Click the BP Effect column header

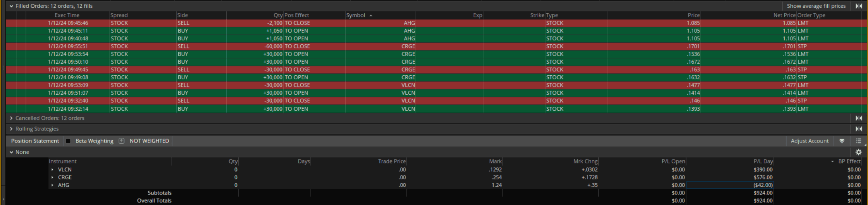849,162
